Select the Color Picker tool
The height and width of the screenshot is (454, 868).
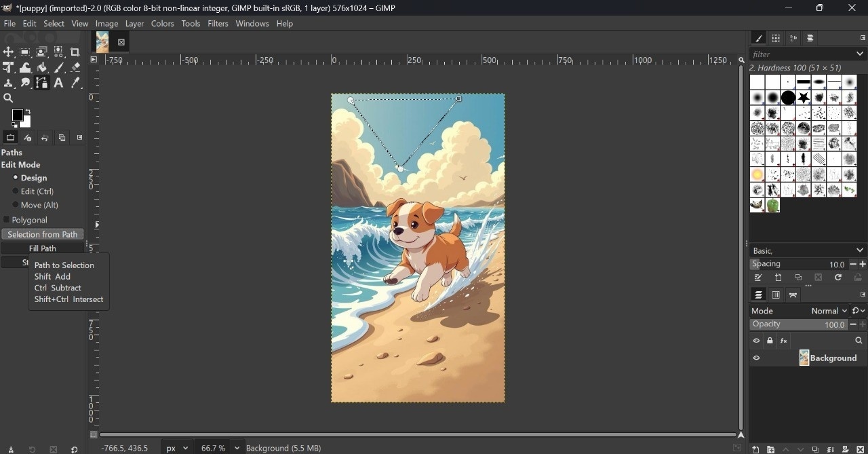[75, 83]
